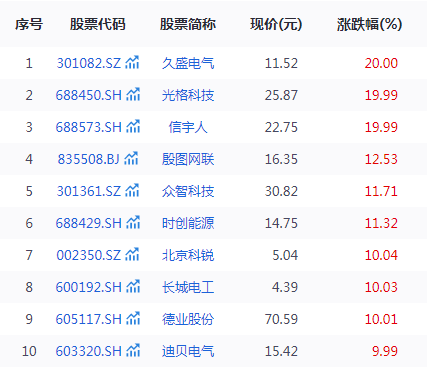Open chart icon beside 603320.SH
This screenshot has width=427, height=369.
(x=133, y=350)
